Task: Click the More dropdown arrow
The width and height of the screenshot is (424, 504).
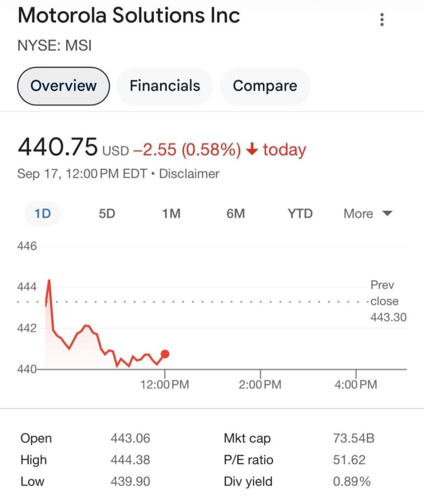Action: coord(388,213)
